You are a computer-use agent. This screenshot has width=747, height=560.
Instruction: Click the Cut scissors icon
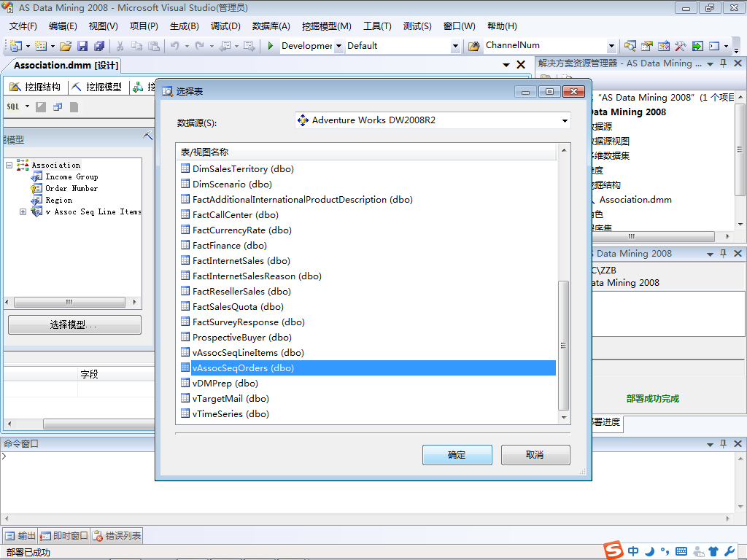pos(120,46)
